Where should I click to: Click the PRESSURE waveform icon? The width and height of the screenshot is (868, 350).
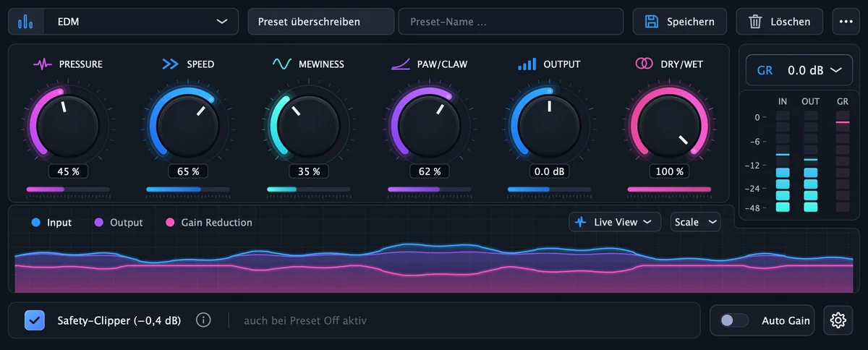(43, 64)
